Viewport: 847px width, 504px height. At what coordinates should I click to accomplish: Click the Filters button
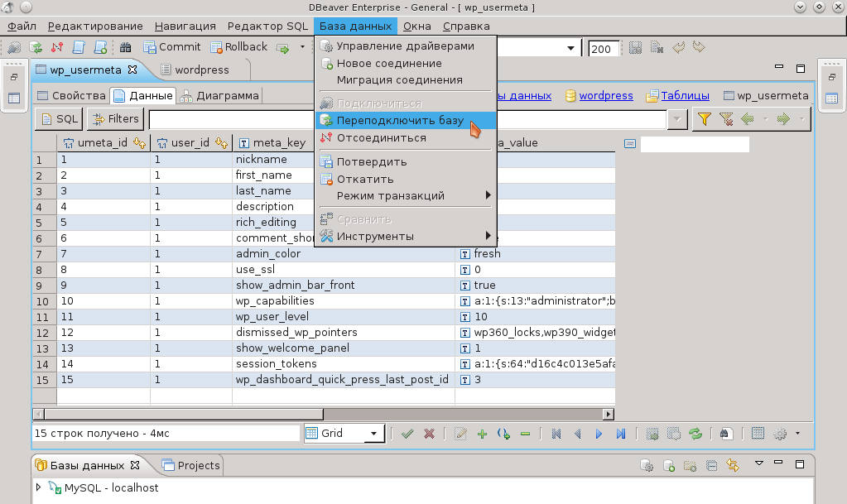(x=116, y=119)
